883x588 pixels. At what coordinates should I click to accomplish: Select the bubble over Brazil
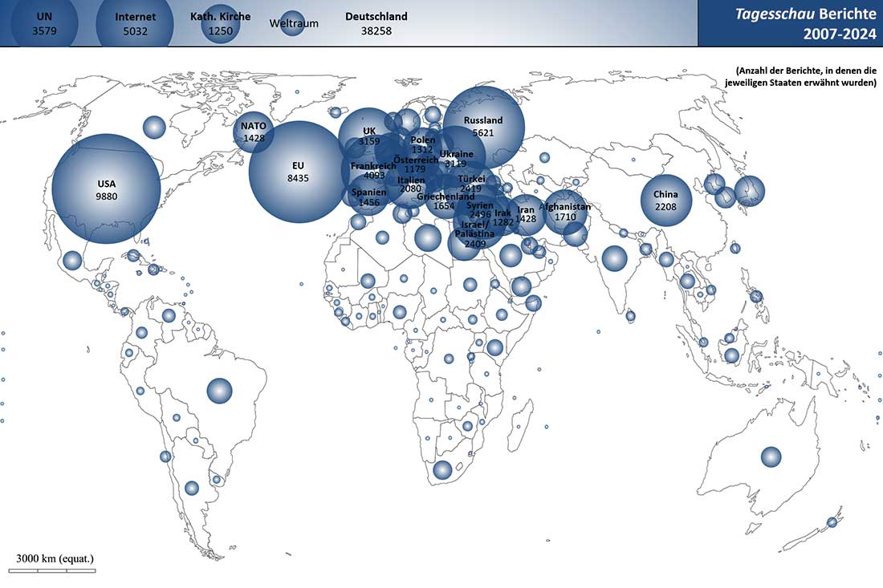click(219, 391)
